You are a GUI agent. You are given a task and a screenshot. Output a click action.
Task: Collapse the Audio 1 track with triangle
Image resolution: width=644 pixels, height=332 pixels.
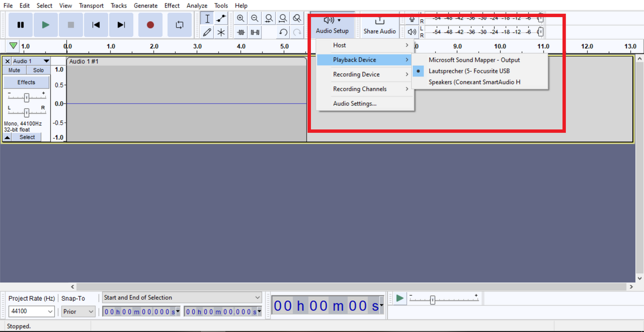(8, 137)
